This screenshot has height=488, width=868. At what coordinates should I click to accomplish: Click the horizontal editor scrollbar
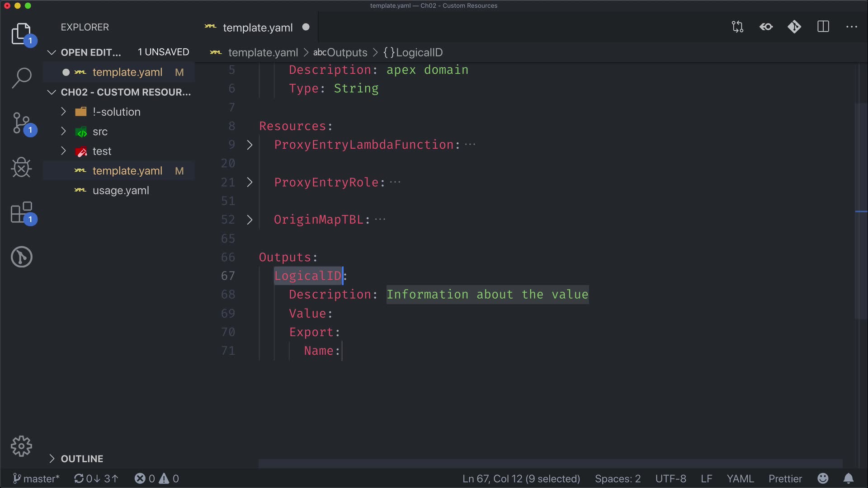(550, 463)
